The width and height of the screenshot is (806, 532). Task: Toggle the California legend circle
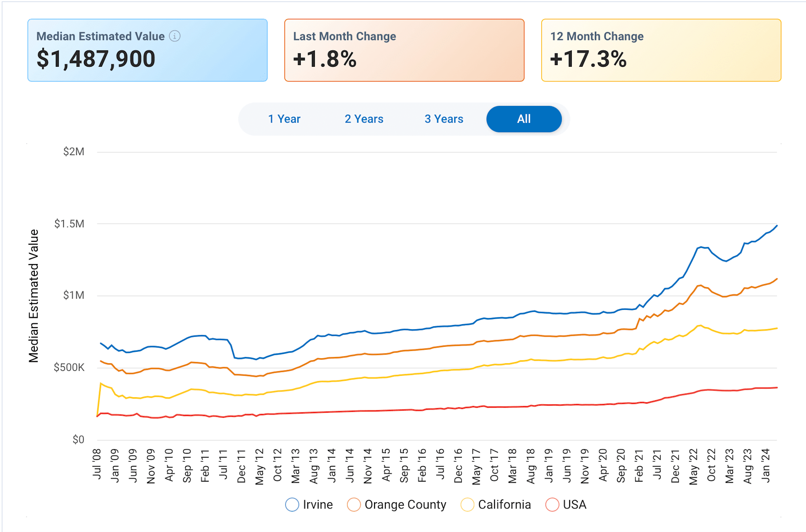click(467, 505)
